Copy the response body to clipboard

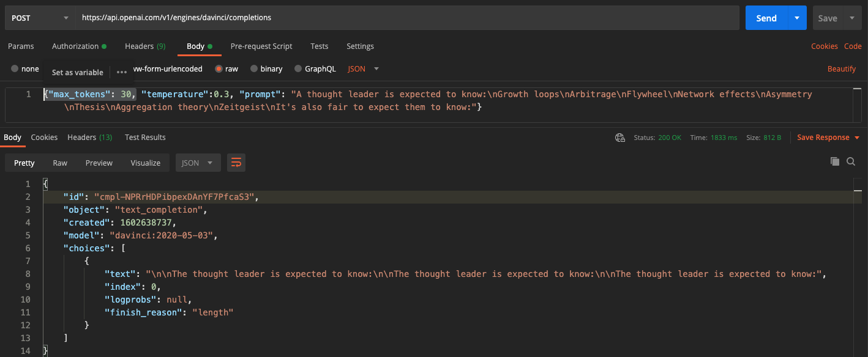click(835, 161)
